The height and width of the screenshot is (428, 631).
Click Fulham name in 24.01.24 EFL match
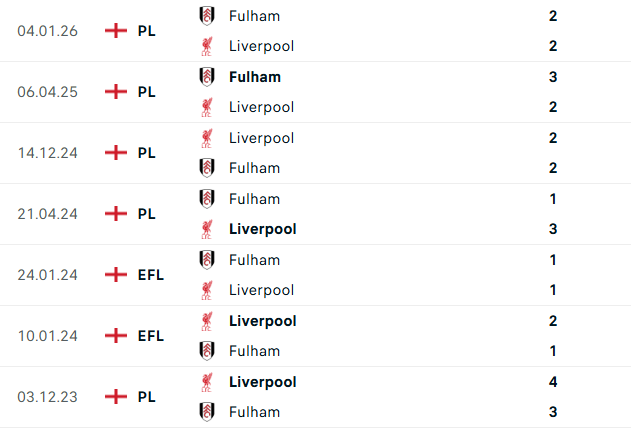(254, 260)
